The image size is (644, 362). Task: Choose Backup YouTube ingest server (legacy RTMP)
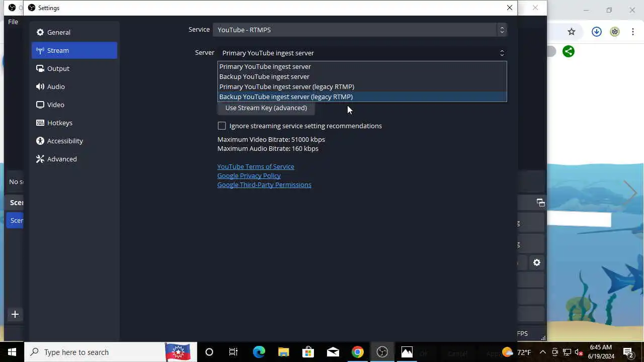point(362,97)
